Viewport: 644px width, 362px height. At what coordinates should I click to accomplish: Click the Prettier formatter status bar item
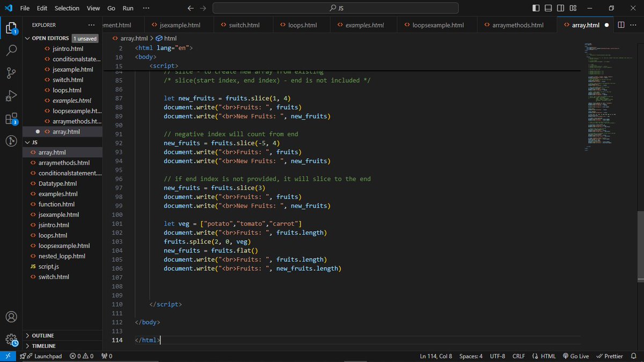coord(610,356)
